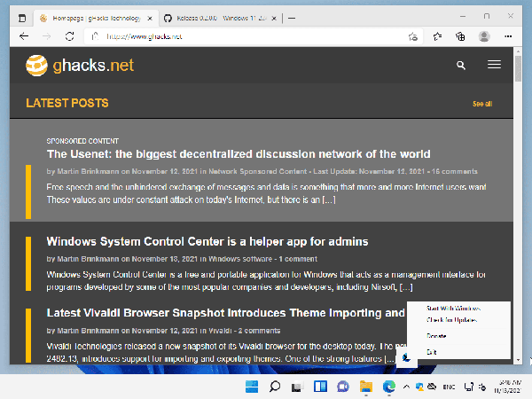532x399 pixels.
Task: Open the Vivaldi category link
Action: coord(220,331)
